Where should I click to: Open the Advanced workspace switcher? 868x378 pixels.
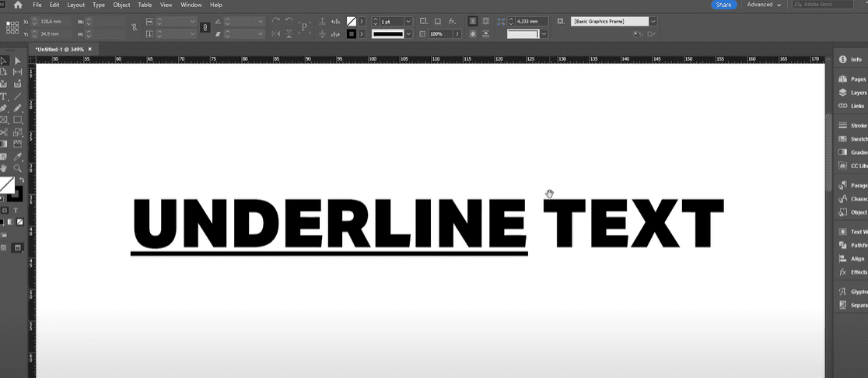point(764,5)
